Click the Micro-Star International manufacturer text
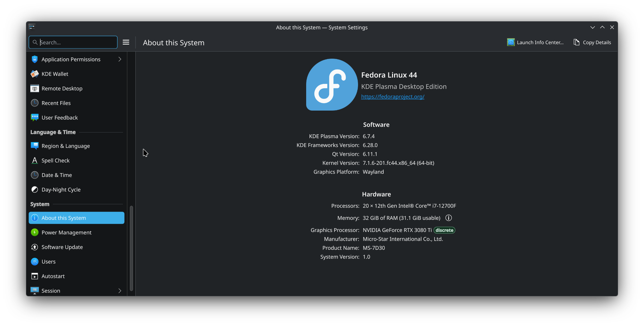The height and width of the screenshot is (327, 644). 403,239
